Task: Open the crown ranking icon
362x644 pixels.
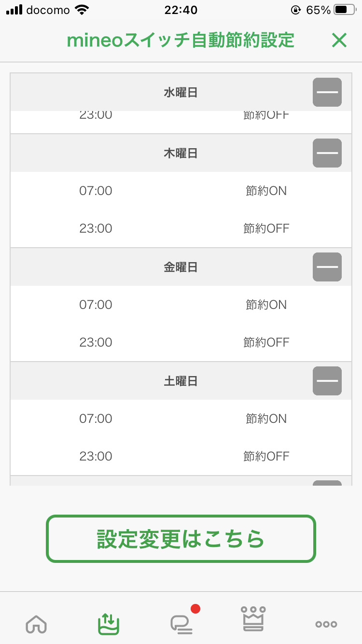Action: pyautogui.click(x=254, y=619)
